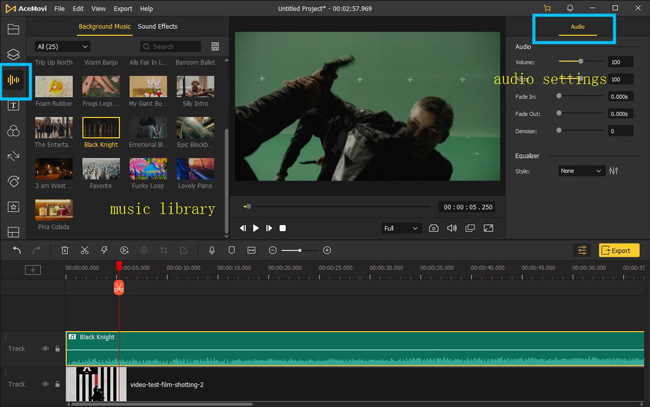Step forward one frame in preview
The height and width of the screenshot is (407, 650).
[269, 228]
